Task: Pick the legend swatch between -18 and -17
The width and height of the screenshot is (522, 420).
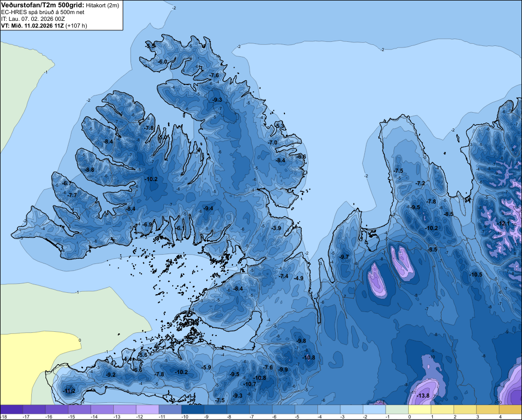Action: pyautogui.click(x=11, y=410)
